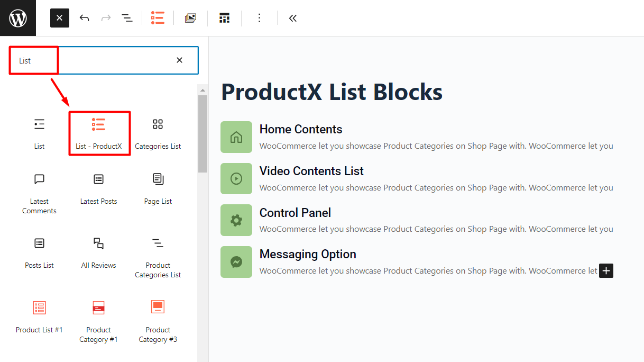Select the Video Contents play icon
This screenshot has height=362, width=644.
(236, 178)
